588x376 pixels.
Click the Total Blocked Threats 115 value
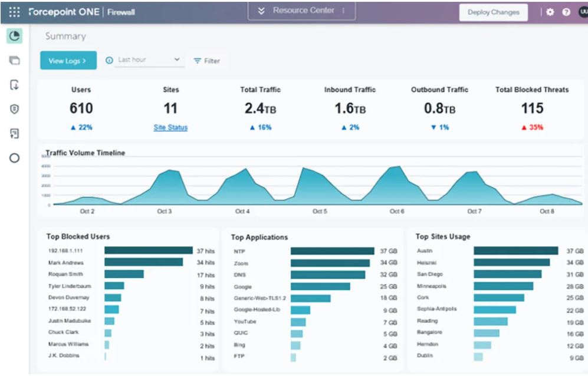point(532,108)
